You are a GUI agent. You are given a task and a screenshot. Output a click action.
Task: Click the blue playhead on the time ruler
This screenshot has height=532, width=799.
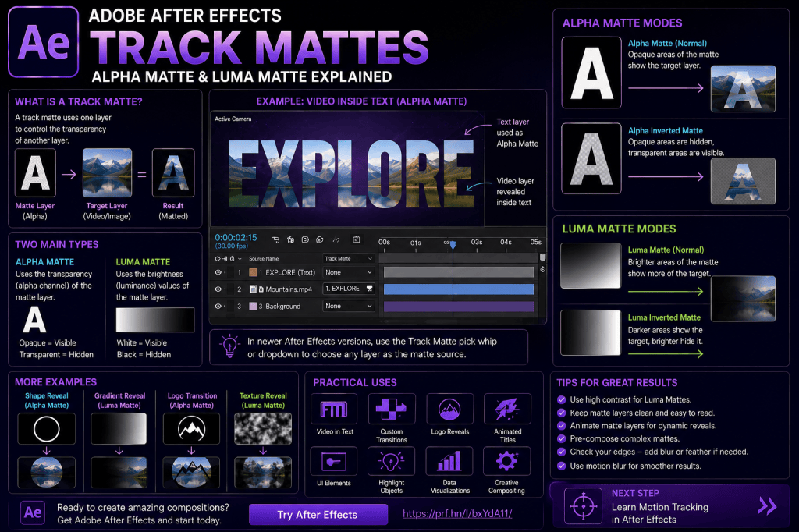click(453, 245)
